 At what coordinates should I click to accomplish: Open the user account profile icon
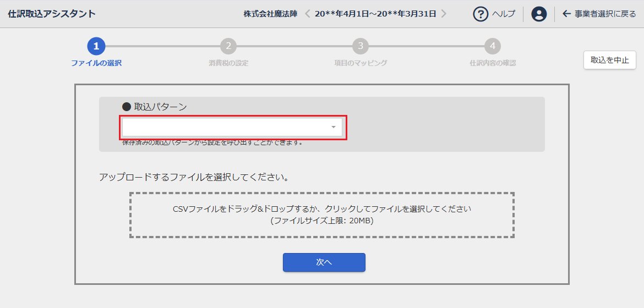coord(539,14)
